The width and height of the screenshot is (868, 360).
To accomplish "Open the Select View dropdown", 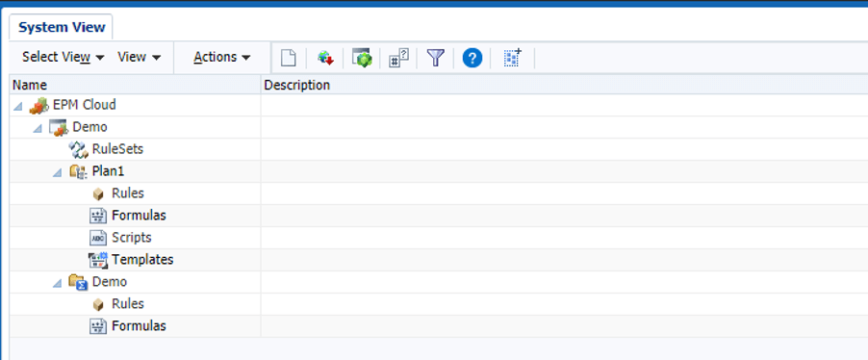I will pyautogui.click(x=64, y=57).
